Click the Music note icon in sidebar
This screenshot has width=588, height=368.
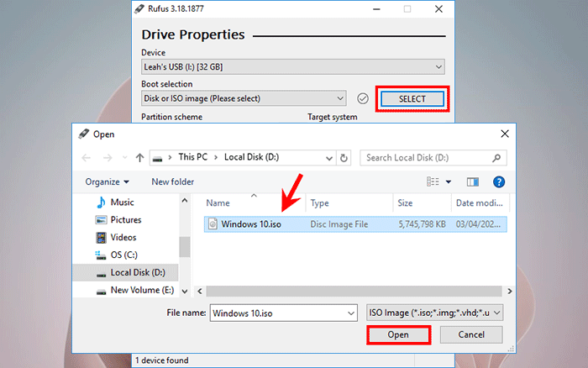pyautogui.click(x=101, y=202)
